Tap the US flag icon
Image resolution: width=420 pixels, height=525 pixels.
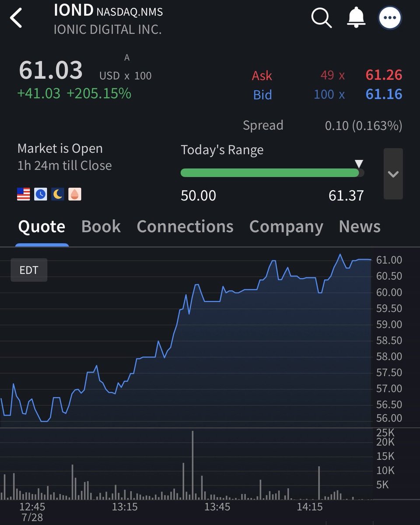[24, 194]
